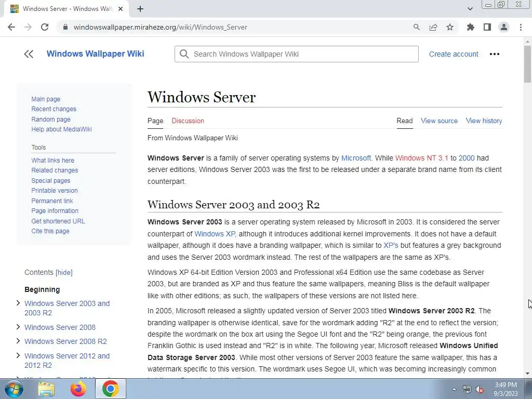Go back with the browser back arrow
The width and height of the screenshot is (532, 399).
[11, 27]
